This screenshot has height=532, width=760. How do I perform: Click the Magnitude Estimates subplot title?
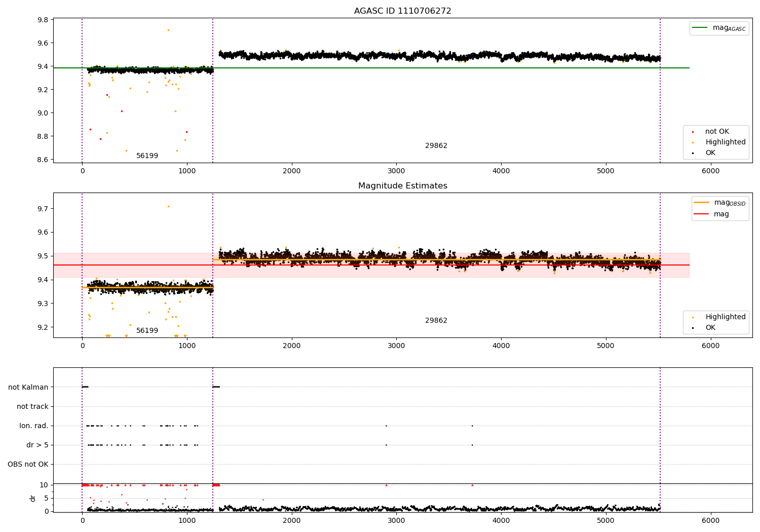point(402,186)
